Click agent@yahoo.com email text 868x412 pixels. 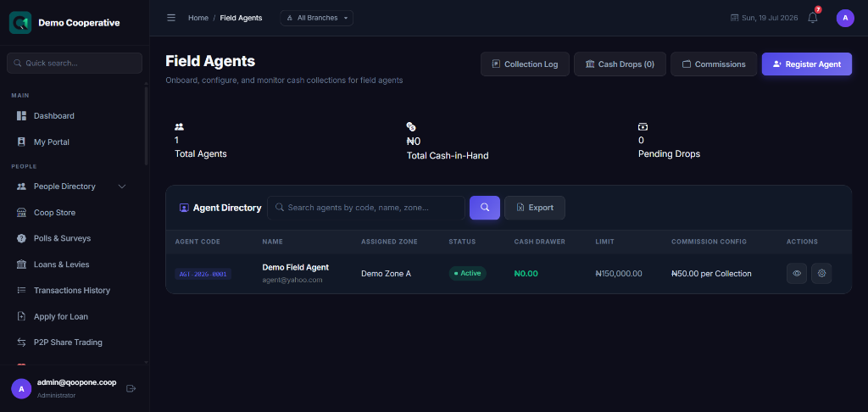coord(292,281)
